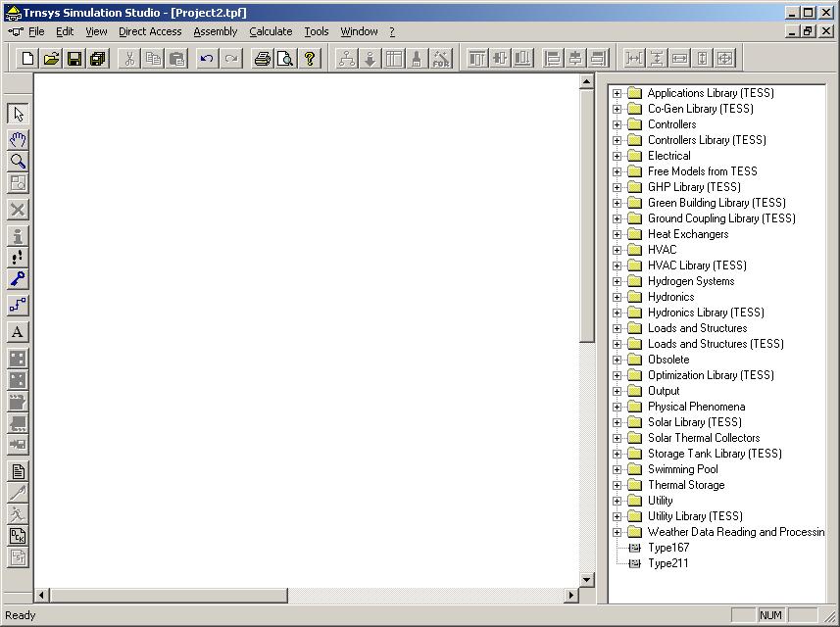The image size is (840, 627).
Task: Expand the Applications Library (TESS) folder
Action: coord(618,93)
